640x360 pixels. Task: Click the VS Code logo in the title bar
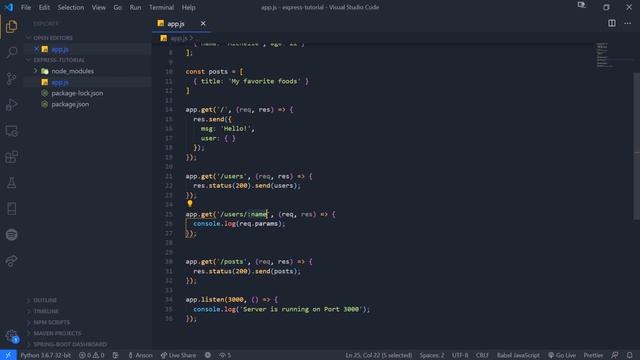pyautogui.click(x=9, y=7)
